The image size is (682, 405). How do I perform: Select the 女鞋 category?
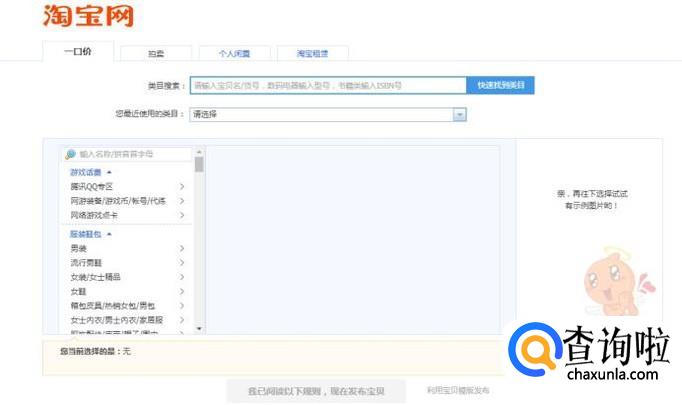coord(79,291)
